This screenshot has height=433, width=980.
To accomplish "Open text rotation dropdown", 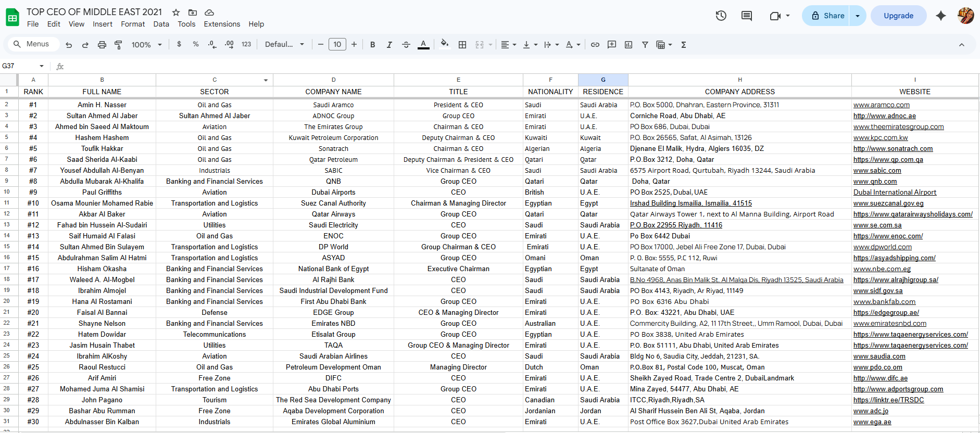I will 573,45.
